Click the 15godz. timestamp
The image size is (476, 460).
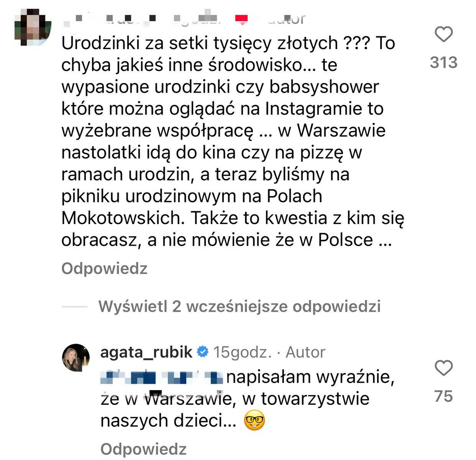click(x=242, y=352)
